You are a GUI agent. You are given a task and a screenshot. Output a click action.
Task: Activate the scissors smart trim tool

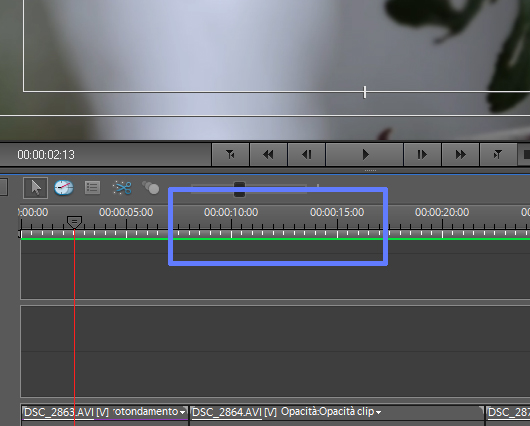[x=122, y=188]
